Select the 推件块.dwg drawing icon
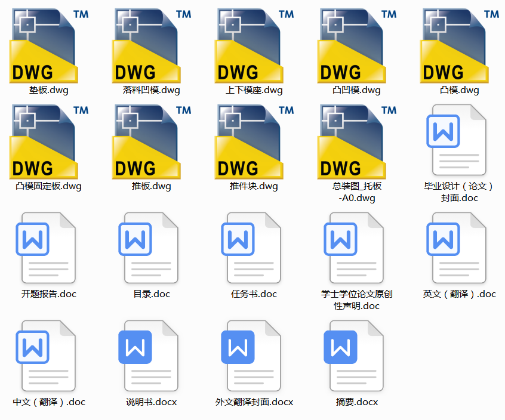The image size is (505, 420). tap(254, 141)
